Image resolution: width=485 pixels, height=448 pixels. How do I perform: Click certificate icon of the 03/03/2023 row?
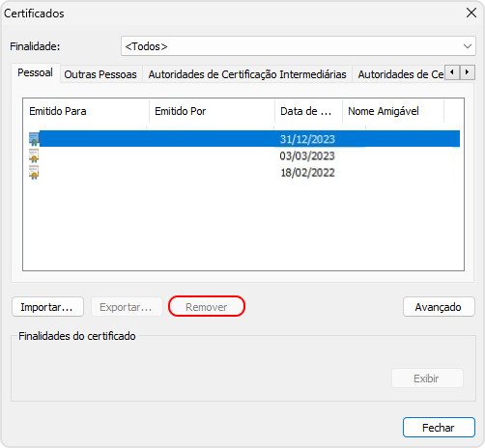tap(34, 155)
